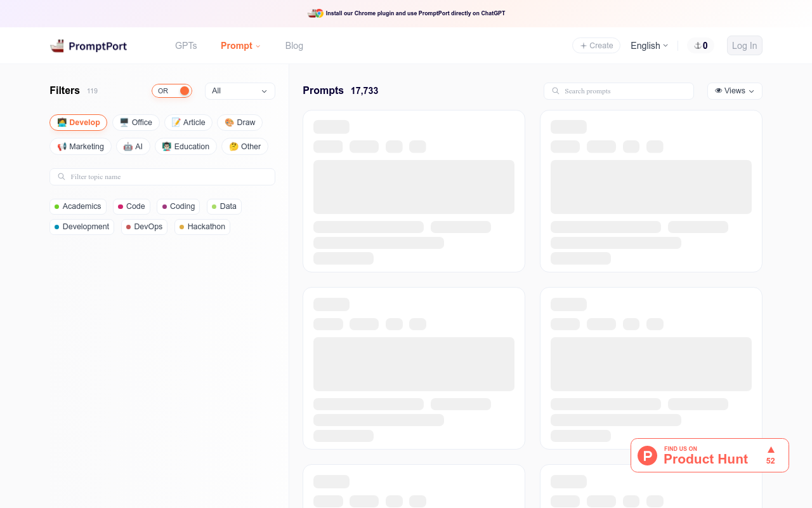The width and height of the screenshot is (812, 508).
Task: Click magnifier icon in Search prompts field
Action: (x=556, y=91)
